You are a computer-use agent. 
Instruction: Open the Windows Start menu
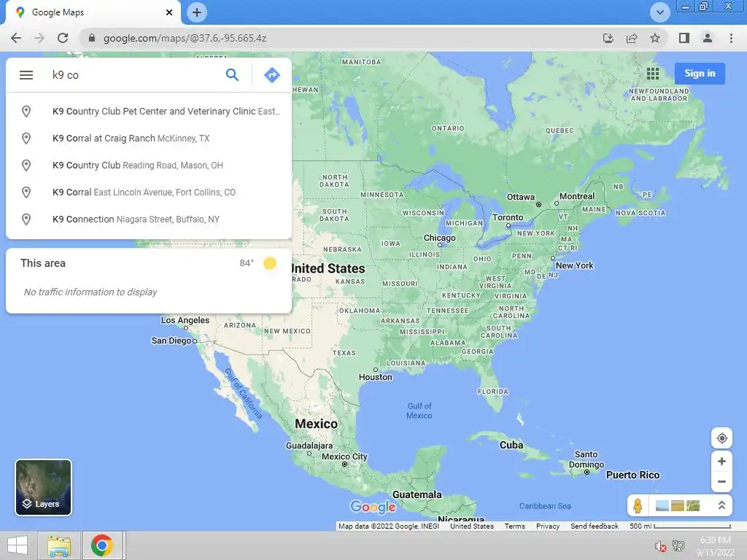click(18, 545)
